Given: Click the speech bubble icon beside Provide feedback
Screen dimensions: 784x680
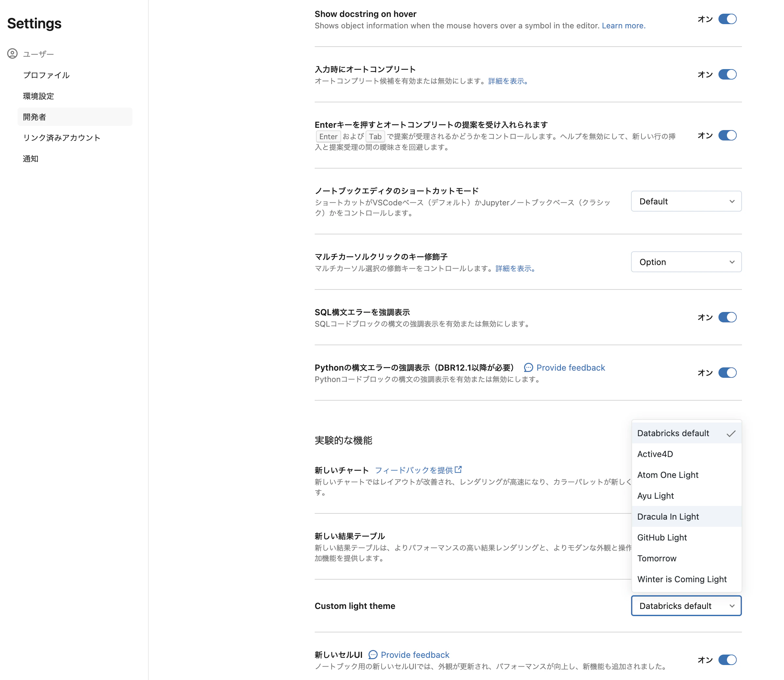Looking at the screenshot, I should [529, 368].
